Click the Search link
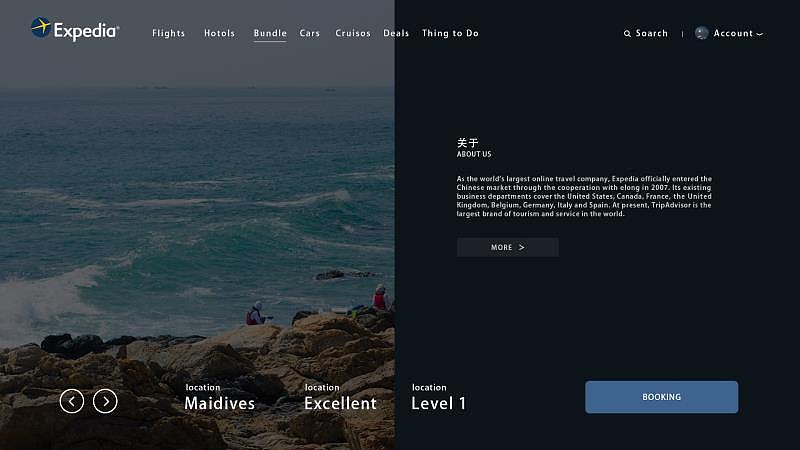This screenshot has height=450, width=800. click(652, 33)
